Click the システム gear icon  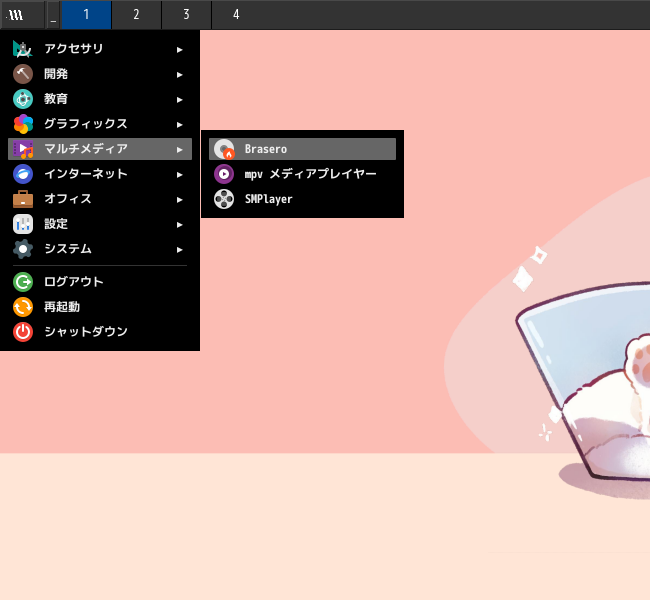23,249
